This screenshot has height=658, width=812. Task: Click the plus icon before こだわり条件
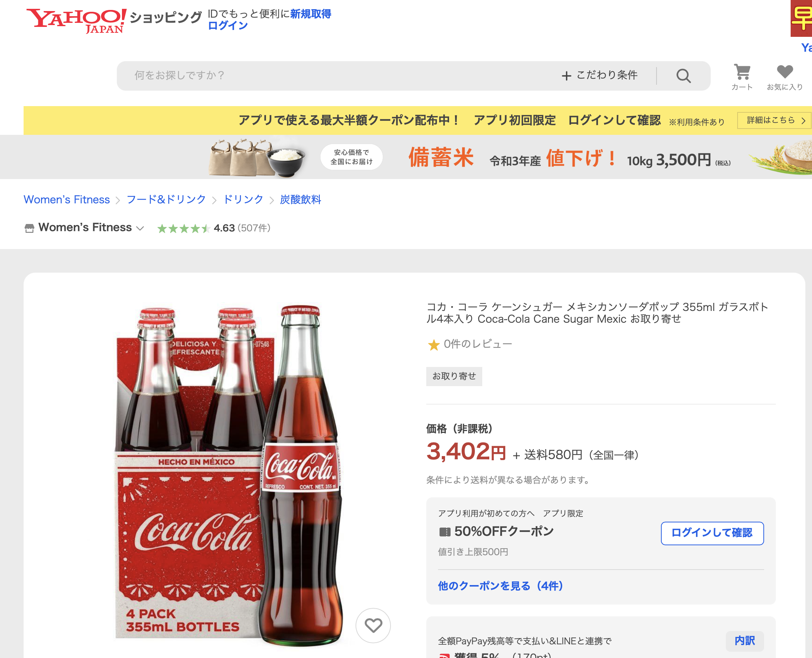click(x=566, y=76)
